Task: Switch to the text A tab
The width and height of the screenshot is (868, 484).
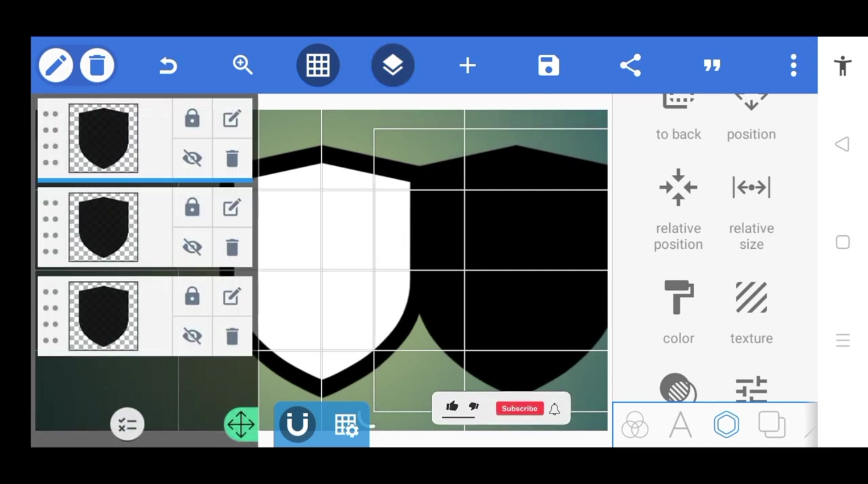Action: (680, 424)
